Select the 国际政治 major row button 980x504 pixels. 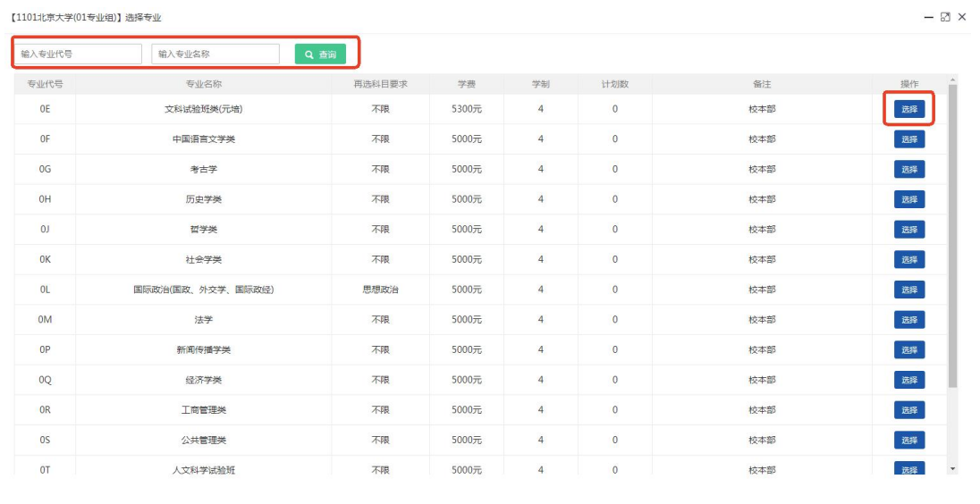909,290
